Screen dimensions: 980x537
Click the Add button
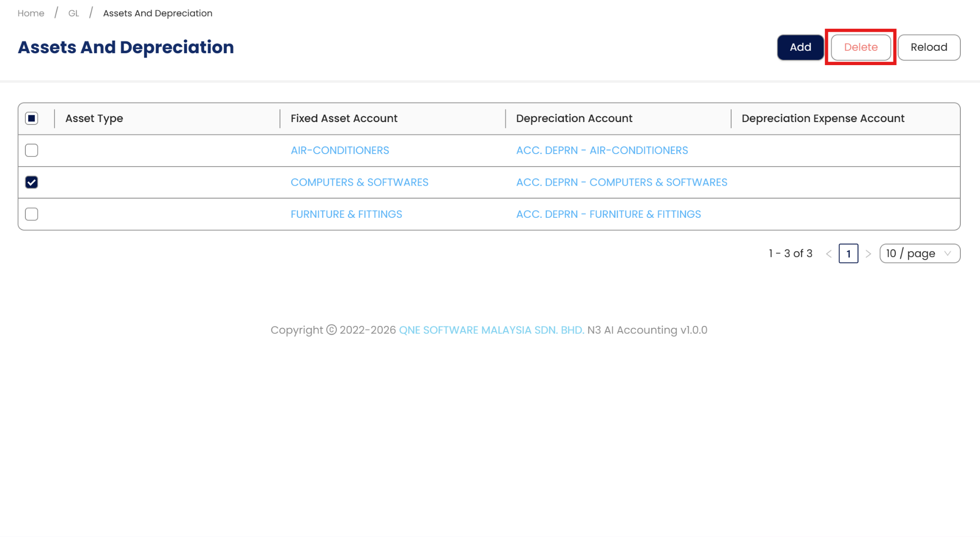point(800,47)
